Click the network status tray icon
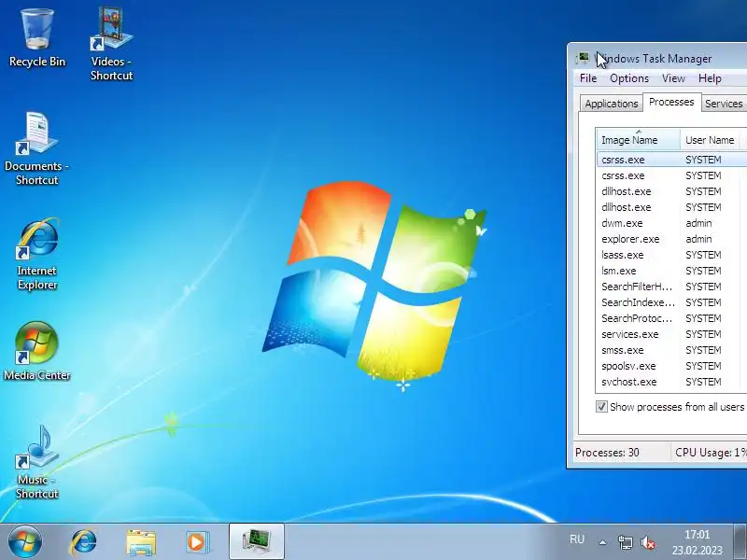747x560 pixels. (x=625, y=542)
